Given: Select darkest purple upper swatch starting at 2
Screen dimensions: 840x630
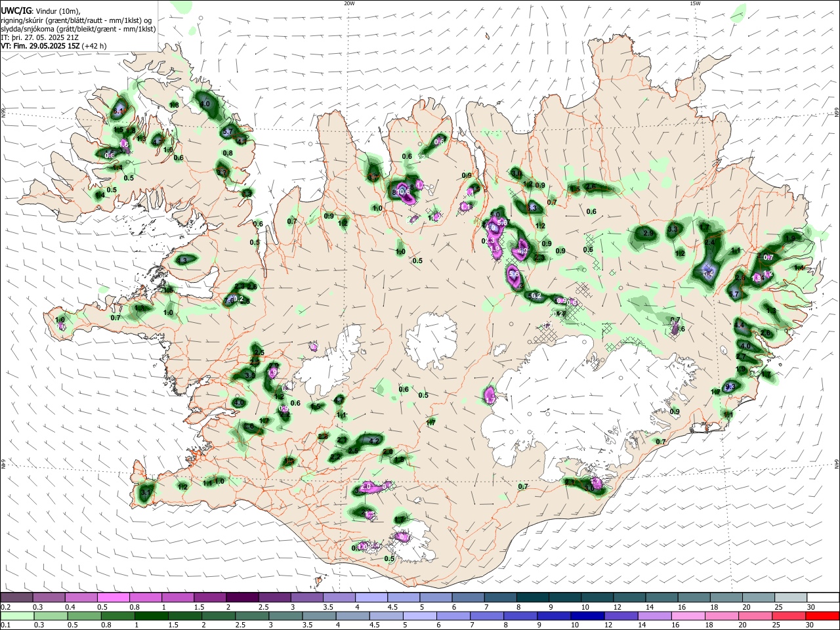Looking at the screenshot, I should coord(242,598).
